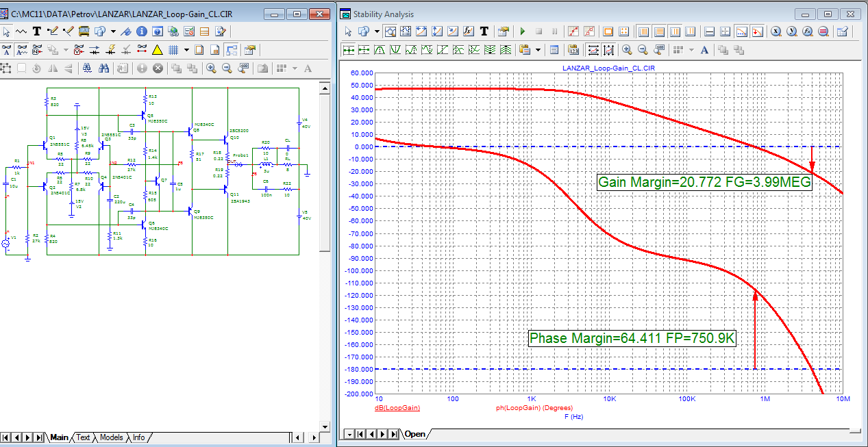Select the black Text tool in Stability Analysis toolbar
Screen dimensions: 868x447
pos(484,31)
